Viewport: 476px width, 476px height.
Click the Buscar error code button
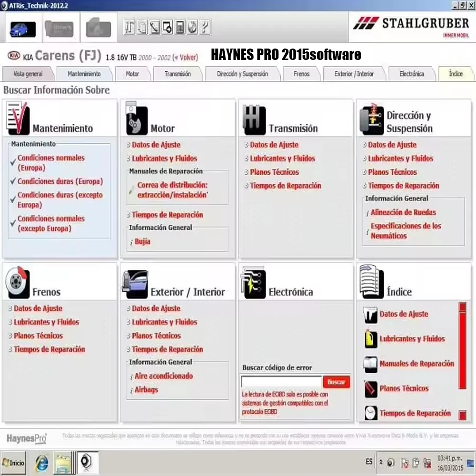pyautogui.click(x=337, y=382)
